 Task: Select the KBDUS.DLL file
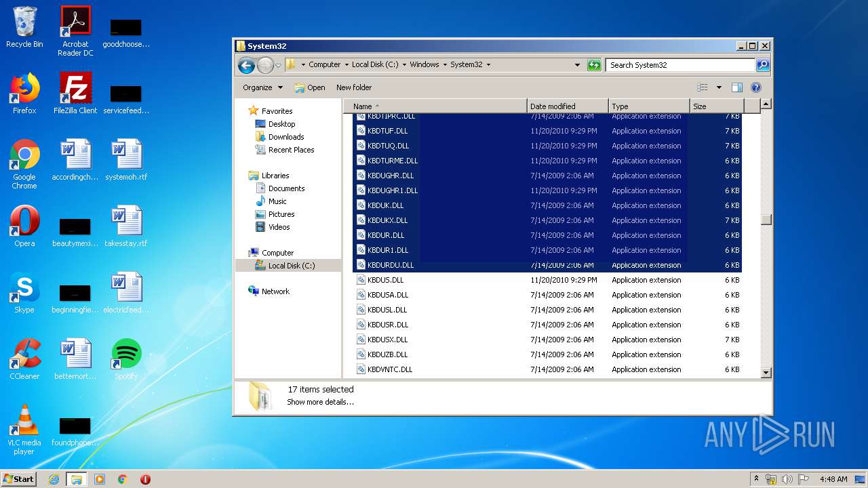point(385,280)
